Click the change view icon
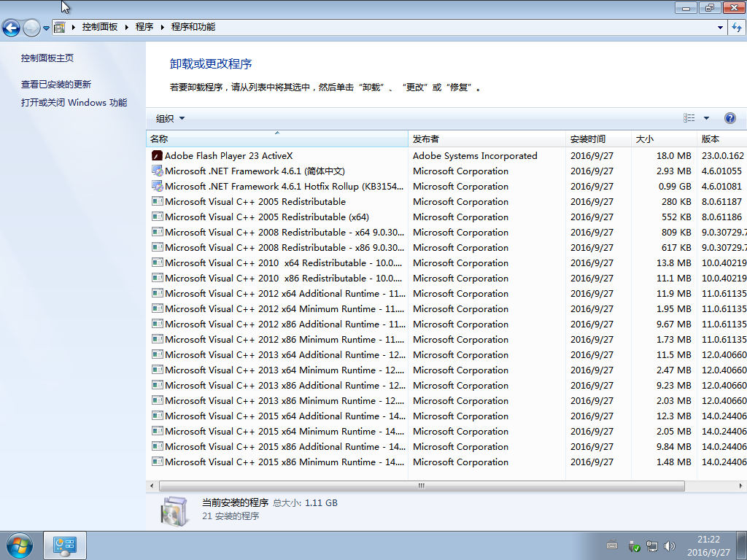 689,118
